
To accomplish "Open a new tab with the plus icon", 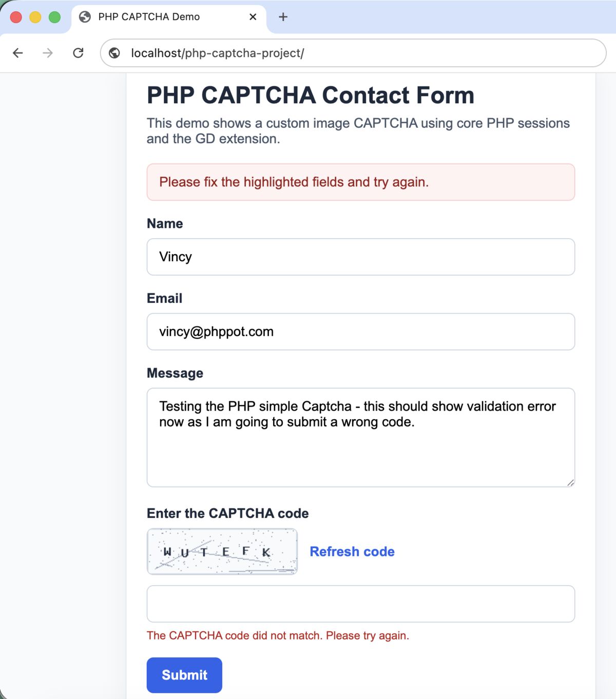I will click(x=283, y=17).
